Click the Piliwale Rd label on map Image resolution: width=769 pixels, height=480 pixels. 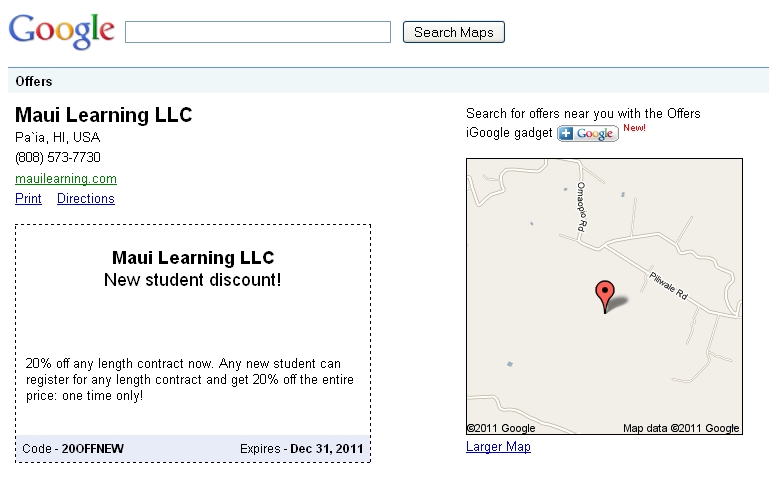pos(668,285)
